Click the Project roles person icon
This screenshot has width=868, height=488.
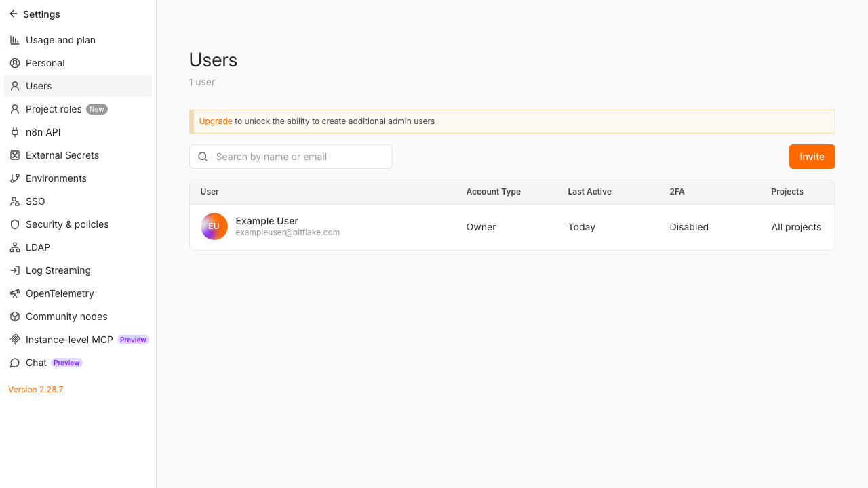point(15,109)
